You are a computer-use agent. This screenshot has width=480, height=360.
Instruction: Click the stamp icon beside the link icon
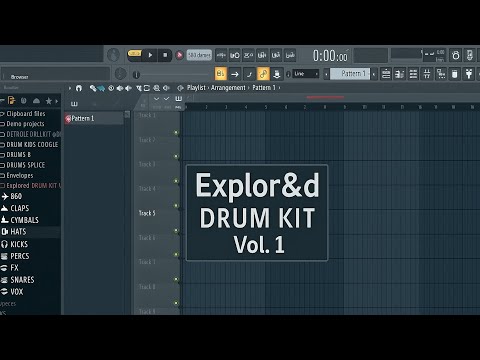point(277,74)
